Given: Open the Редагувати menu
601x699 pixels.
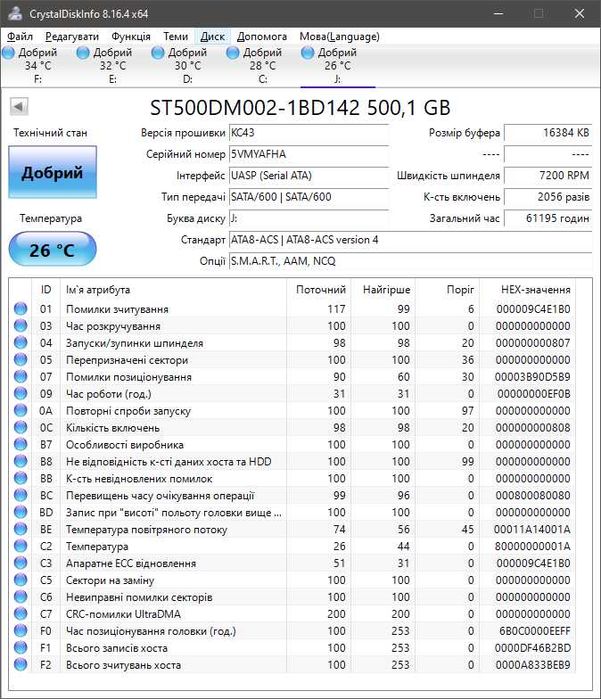Looking at the screenshot, I should (72, 37).
